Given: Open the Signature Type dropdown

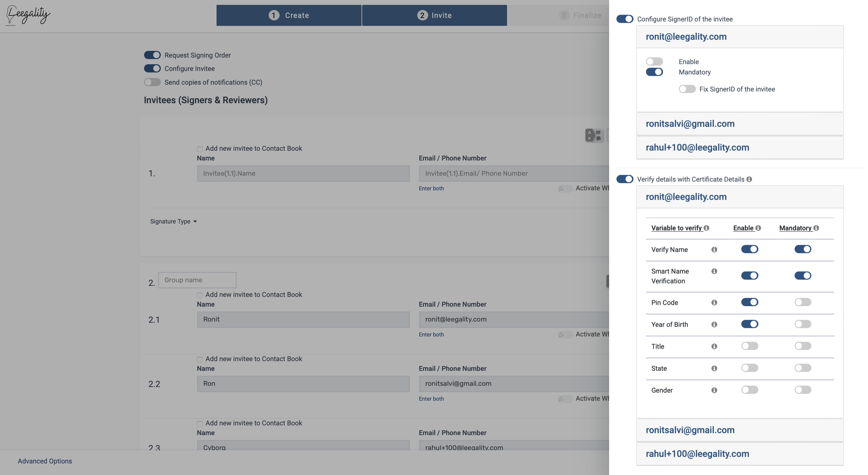Looking at the screenshot, I should [x=173, y=221].
